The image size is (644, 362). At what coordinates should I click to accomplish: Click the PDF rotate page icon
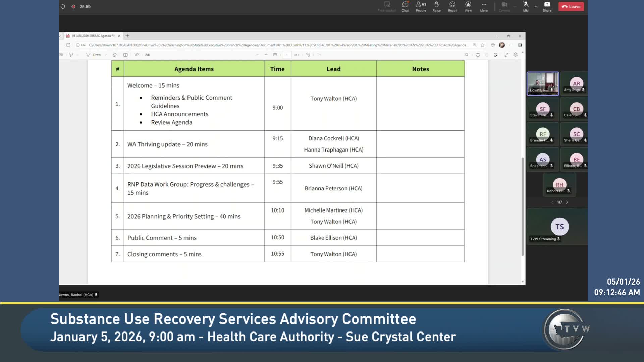click(308, 55)
